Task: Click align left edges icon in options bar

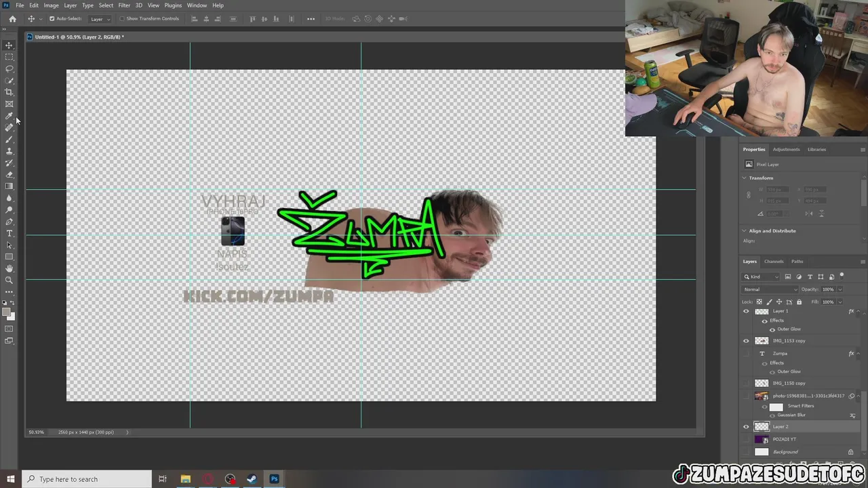Action: [x=195, y=19]
